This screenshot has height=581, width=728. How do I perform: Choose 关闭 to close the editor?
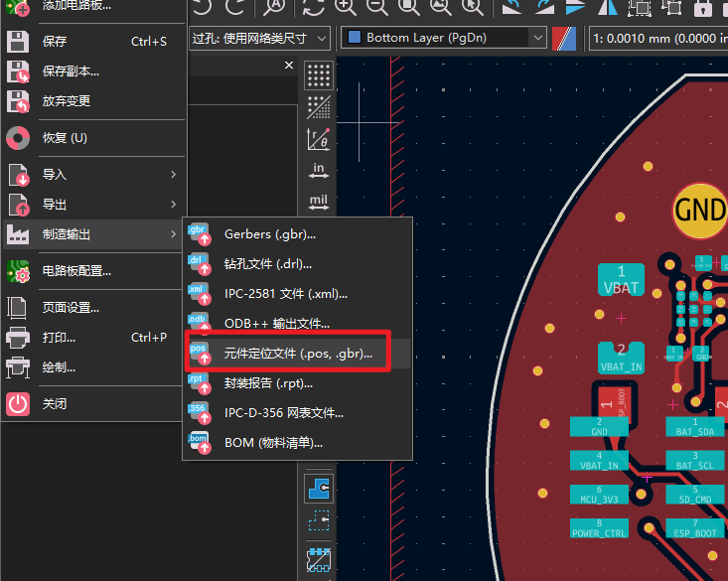tap(92, 403)
